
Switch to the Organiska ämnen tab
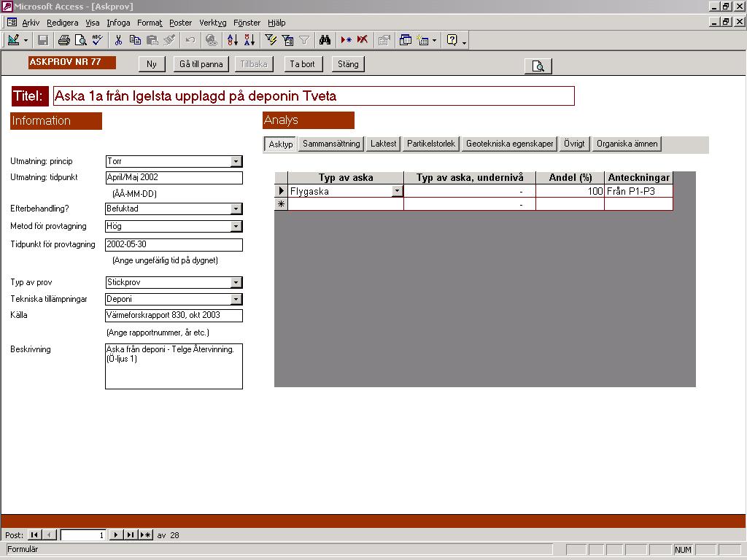[627, 144]
